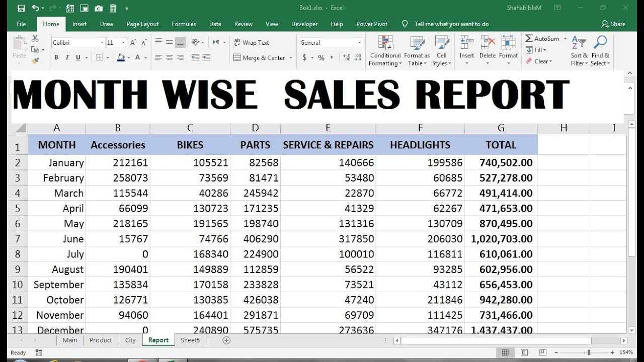Apply the Fill Color bucket
Image resolution: width=644 pixels, height=362 pixels.
tap(121, 58)
